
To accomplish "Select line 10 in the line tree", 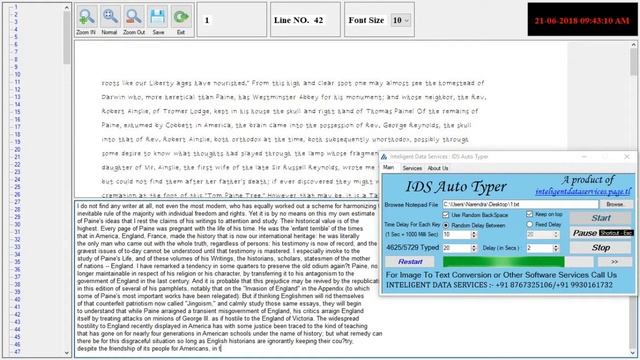I will (17, 74).
